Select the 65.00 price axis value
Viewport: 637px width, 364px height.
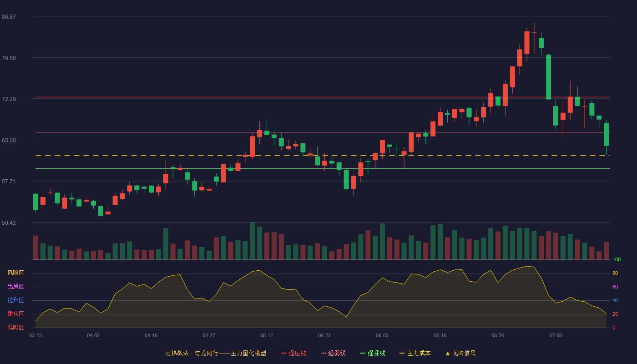pyautogui.click(x=9, y=141)
